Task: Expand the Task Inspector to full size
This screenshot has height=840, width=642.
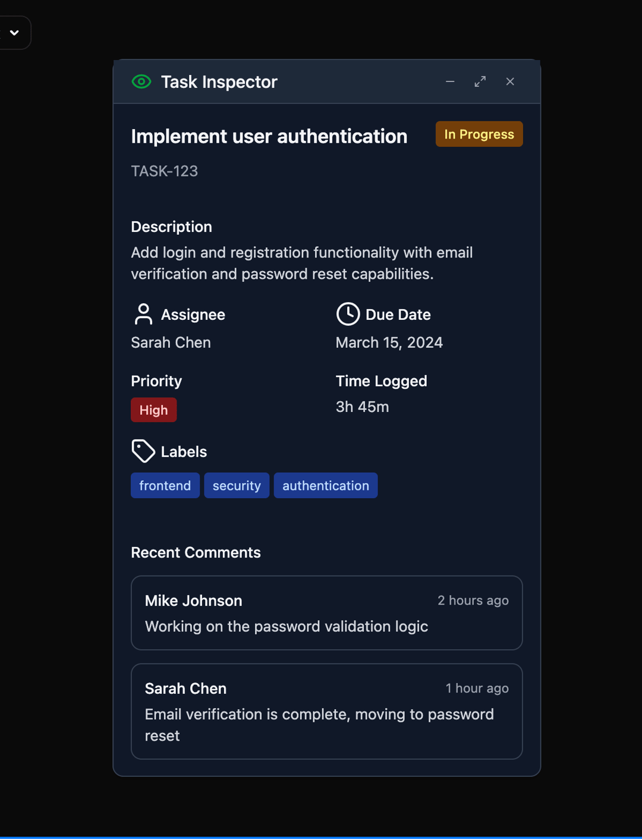Action: (x=480, y=81)
